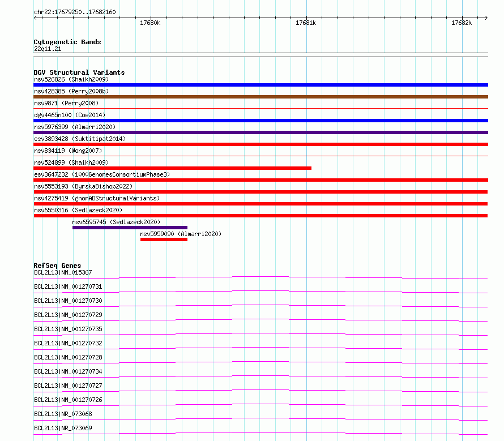Click the red esv3647232 variant bar
This screenshot has width=504, height=441.
pos(260,180)
